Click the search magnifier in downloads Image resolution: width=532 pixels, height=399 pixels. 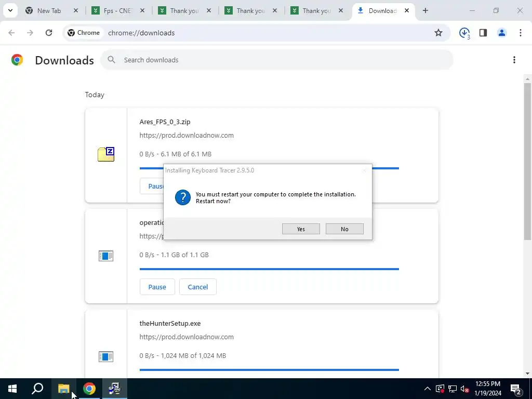(x=111, y=60)
